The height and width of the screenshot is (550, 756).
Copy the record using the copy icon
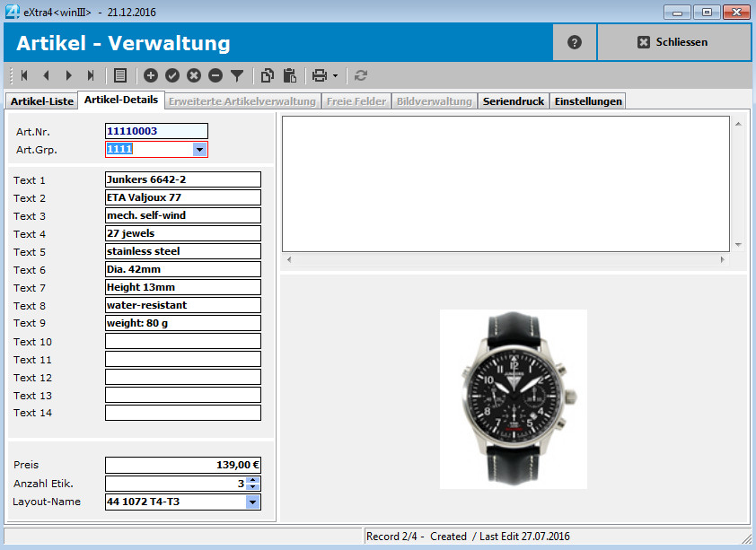pyautogui.click(x=267, y=75)
